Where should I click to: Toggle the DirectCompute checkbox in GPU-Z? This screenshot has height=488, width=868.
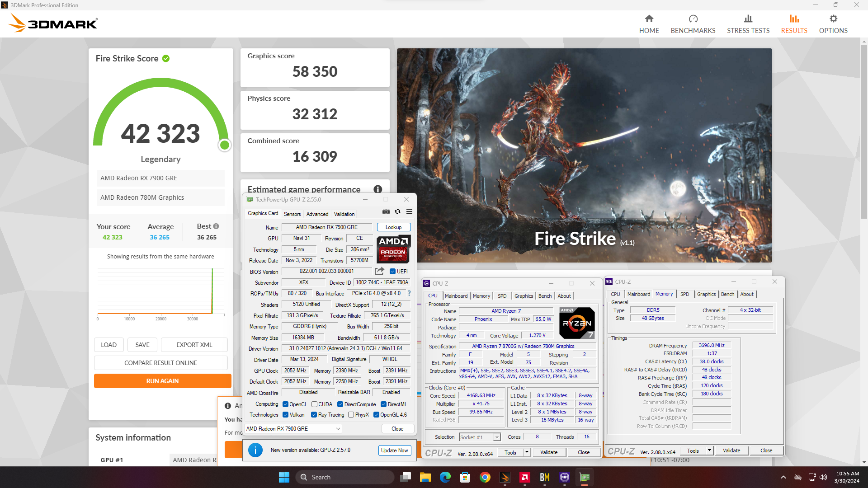point(340,404)
